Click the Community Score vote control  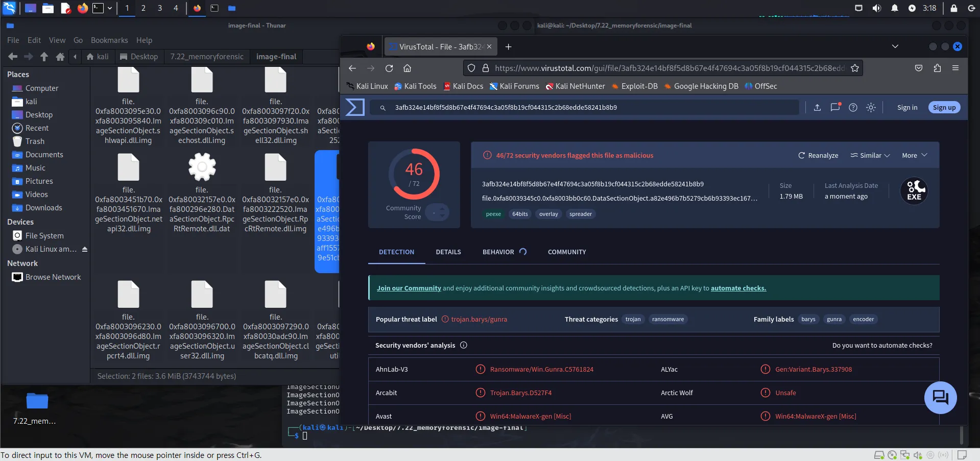(437, 211)
